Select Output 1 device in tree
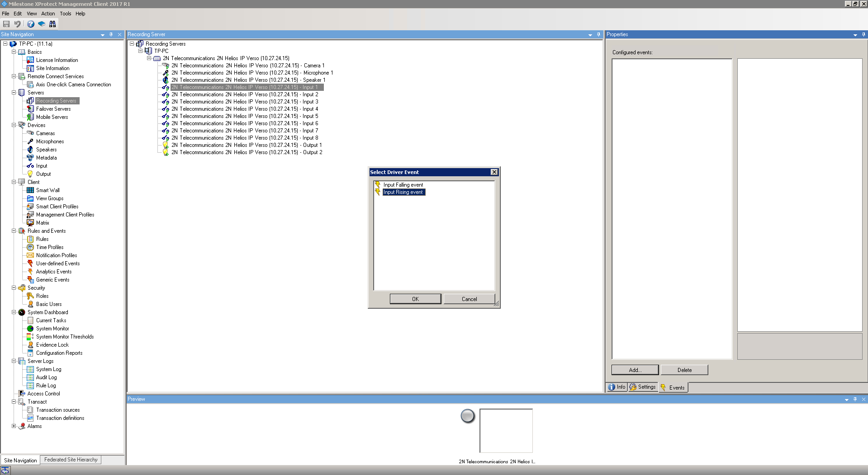The width and height of the screenshot is (868, 475). (246, 145)
